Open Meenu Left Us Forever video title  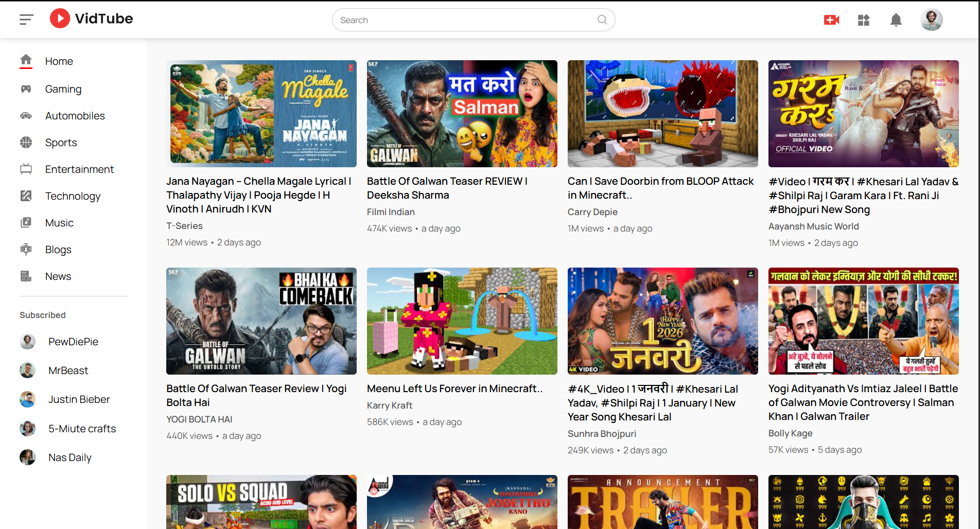454,389
